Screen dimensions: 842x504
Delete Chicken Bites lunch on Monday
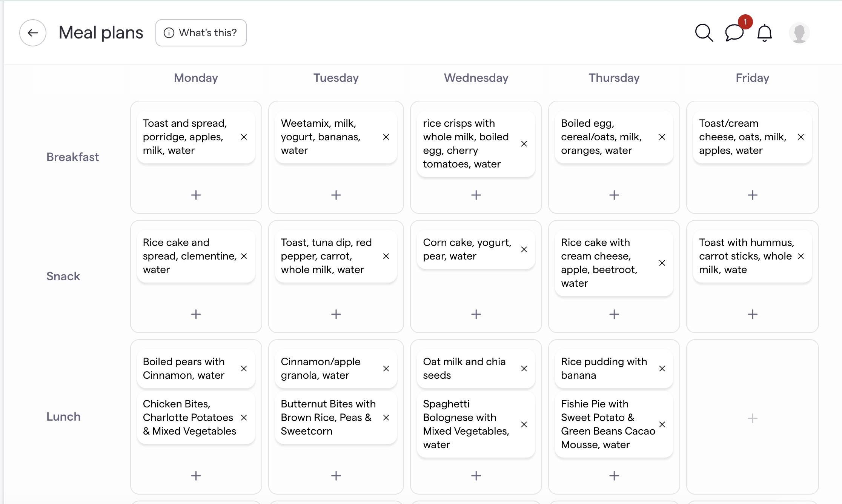click(244, 418)
